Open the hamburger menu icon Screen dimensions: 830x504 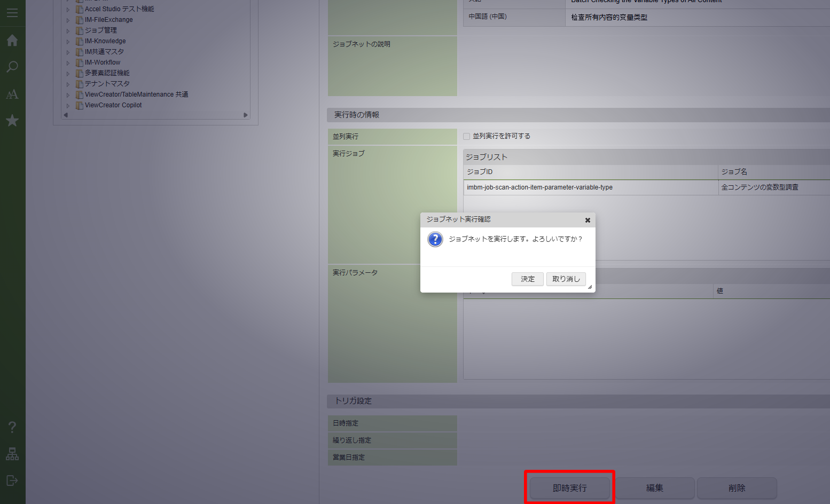click(x=12, y=13)
